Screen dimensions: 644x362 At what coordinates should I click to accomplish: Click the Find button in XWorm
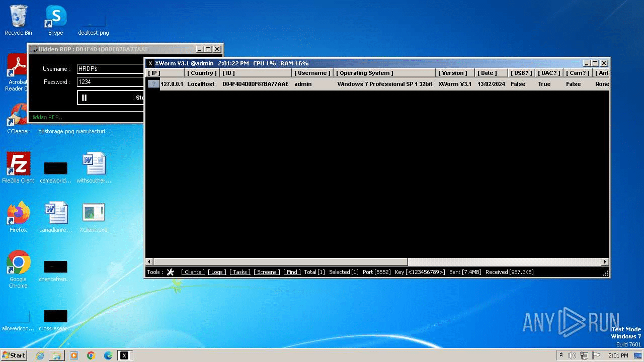[292, 272]
